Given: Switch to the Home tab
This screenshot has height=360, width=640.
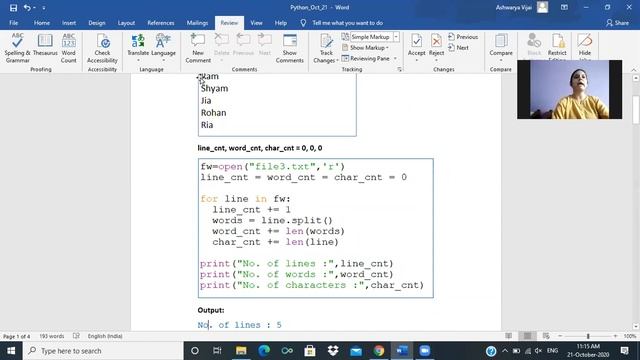Looking at the screenshot, I should point(42,23).
